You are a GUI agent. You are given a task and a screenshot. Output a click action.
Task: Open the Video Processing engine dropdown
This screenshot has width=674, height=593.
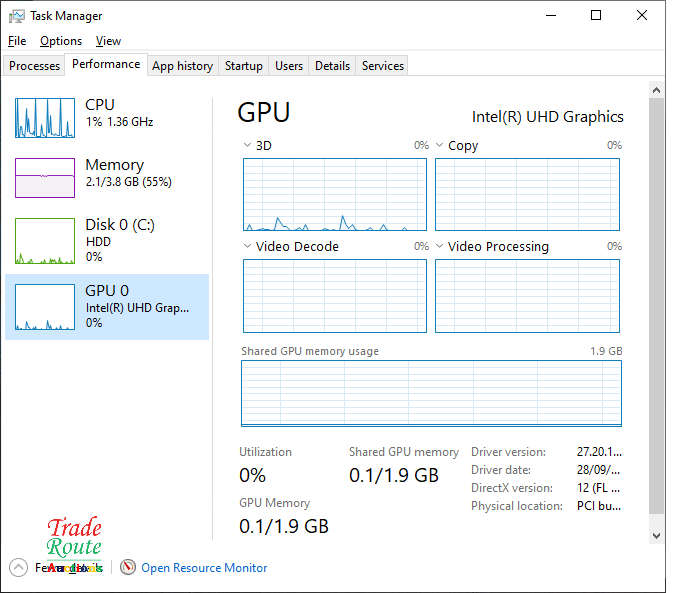coord(440,247)
